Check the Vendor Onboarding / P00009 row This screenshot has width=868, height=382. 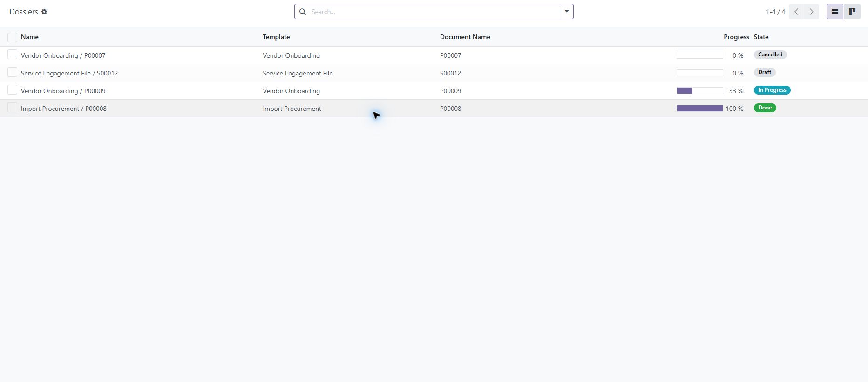(13, 90)
